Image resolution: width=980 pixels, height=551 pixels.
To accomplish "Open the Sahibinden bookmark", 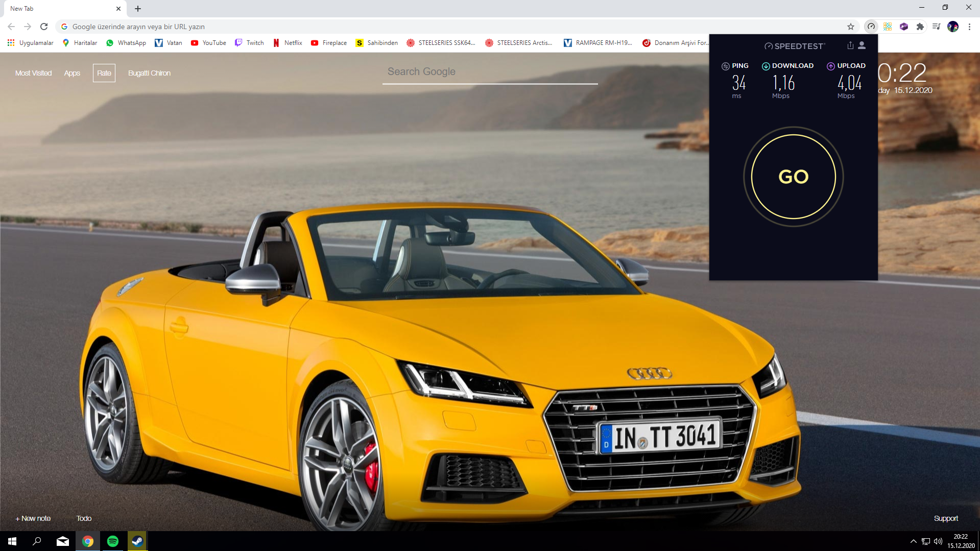I will [377, 43].
